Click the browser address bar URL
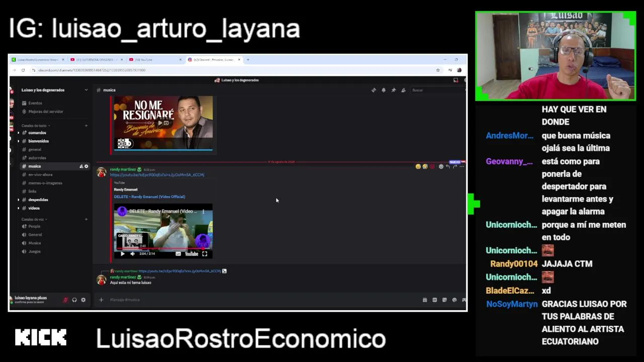The height and width of the screenshot is (362, 644). (x=92, y=70)
